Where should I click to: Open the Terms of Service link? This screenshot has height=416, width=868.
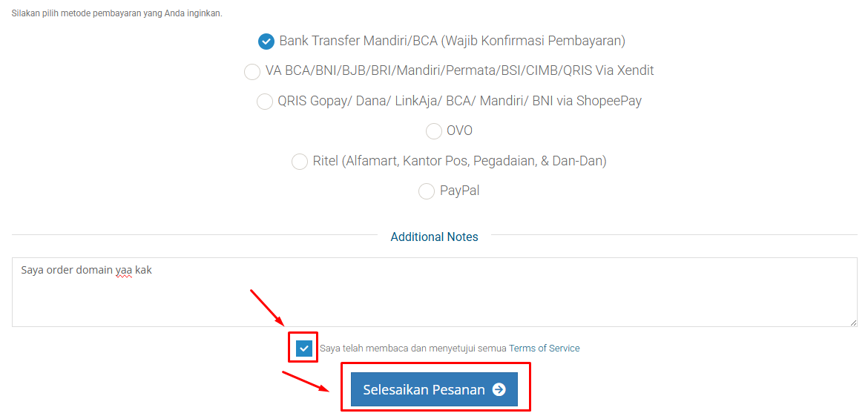click(545, 349)
